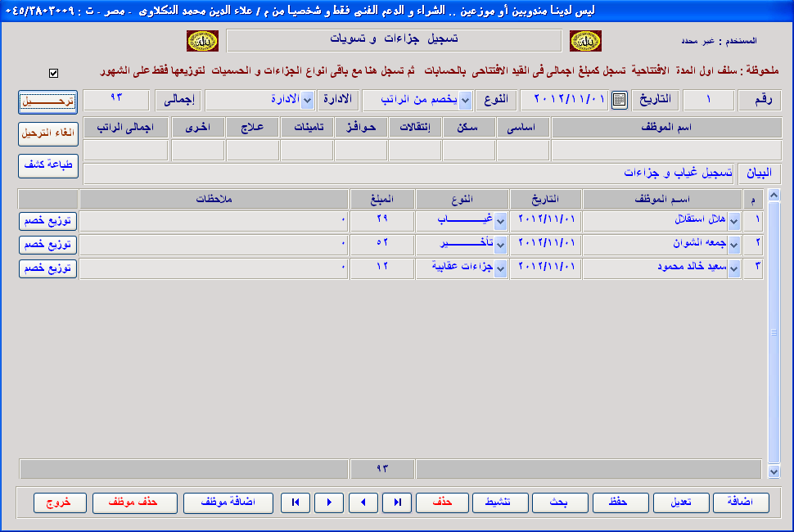Expand the الادارة department dropdown
794x532 pixels.
(x=308, y=100)
